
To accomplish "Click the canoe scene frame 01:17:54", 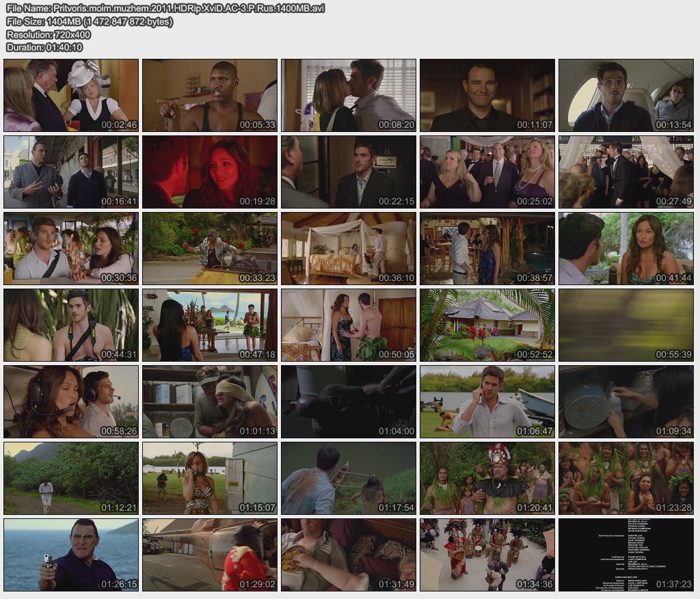I will pos(349,479).
